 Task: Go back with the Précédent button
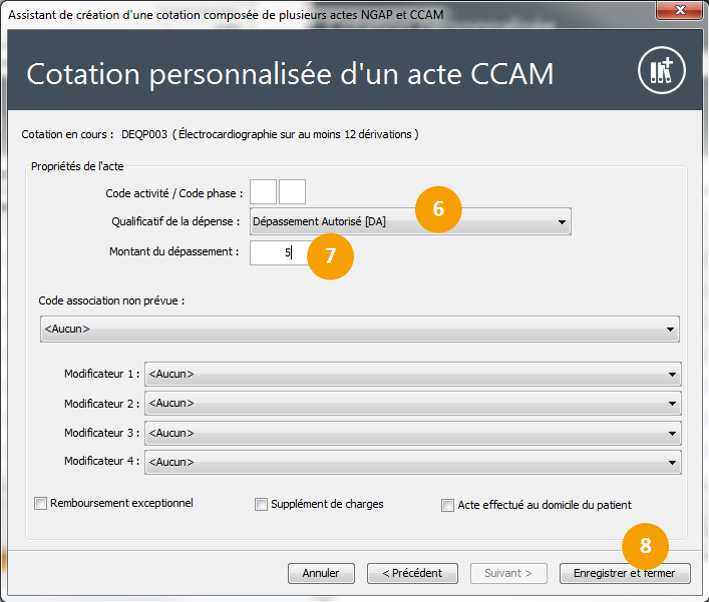pos(412,573)
